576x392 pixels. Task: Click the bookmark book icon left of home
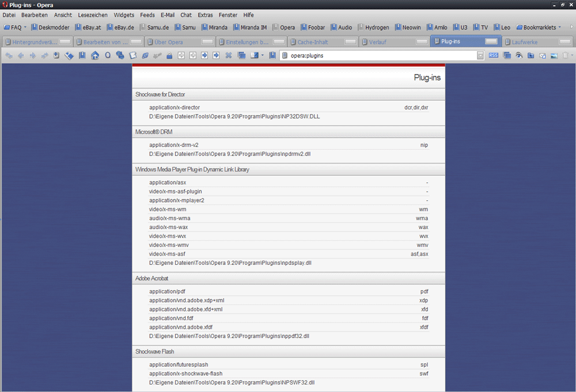point(82,55)
